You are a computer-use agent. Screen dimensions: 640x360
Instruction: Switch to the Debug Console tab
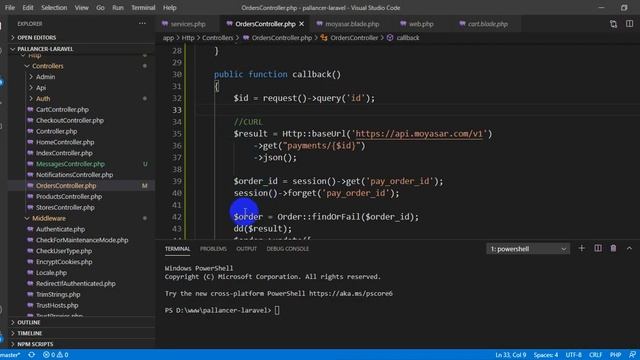pyautogui.click(x=287, y=249)
